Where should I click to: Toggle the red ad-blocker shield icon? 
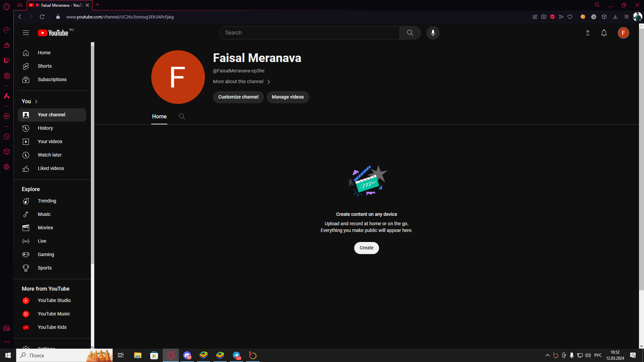552,17
